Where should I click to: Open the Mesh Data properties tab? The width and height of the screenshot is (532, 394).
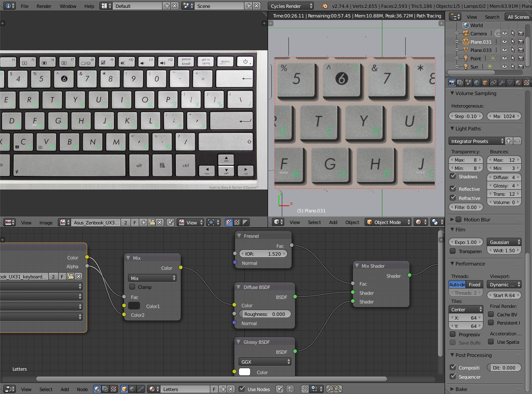tap(510, 83)
